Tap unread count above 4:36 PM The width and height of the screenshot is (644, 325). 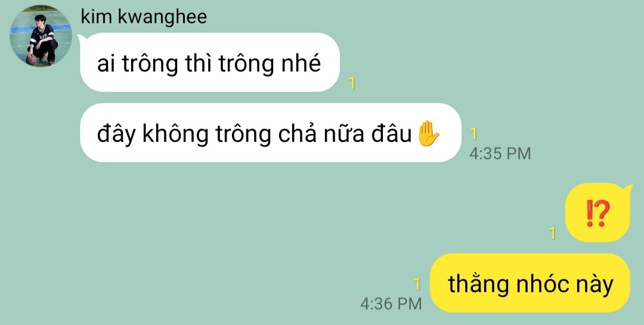pos(417,284)
